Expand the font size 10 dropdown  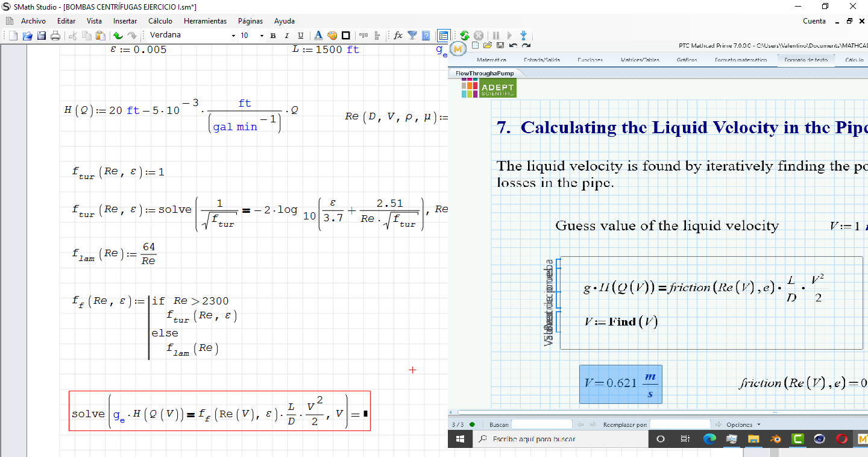261,36
